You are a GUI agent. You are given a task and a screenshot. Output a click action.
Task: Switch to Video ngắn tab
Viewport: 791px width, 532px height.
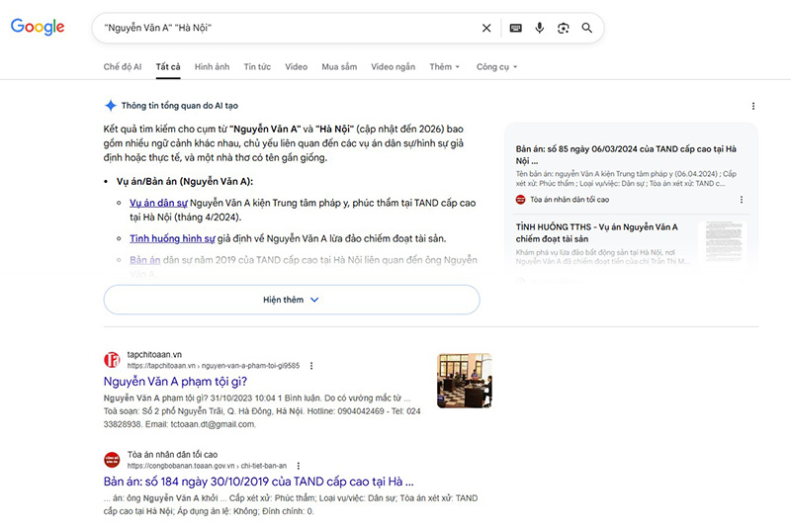[393, 66]
